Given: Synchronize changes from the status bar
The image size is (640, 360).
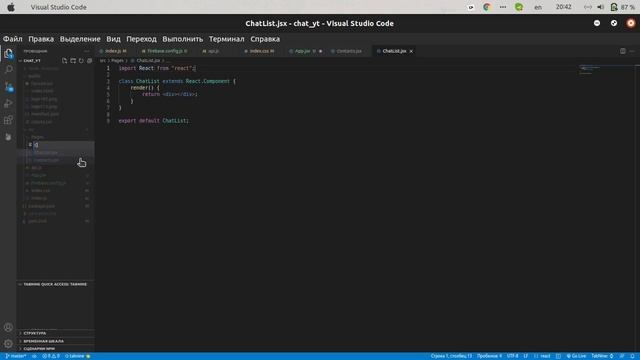Looking at the screenshot, I should click(x=34, y=356).
